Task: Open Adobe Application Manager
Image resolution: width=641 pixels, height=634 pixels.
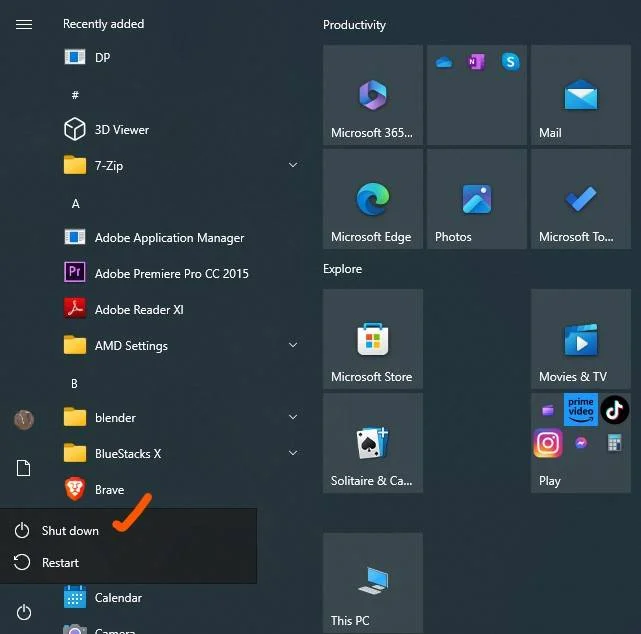Action: 180,237
